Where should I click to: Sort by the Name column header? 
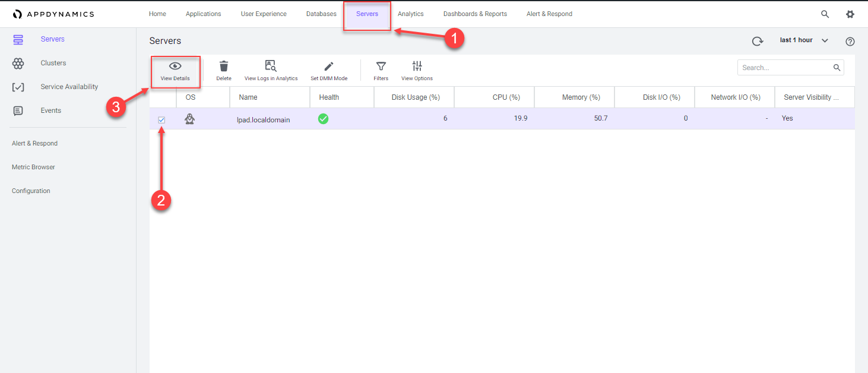tap(270, 97)
